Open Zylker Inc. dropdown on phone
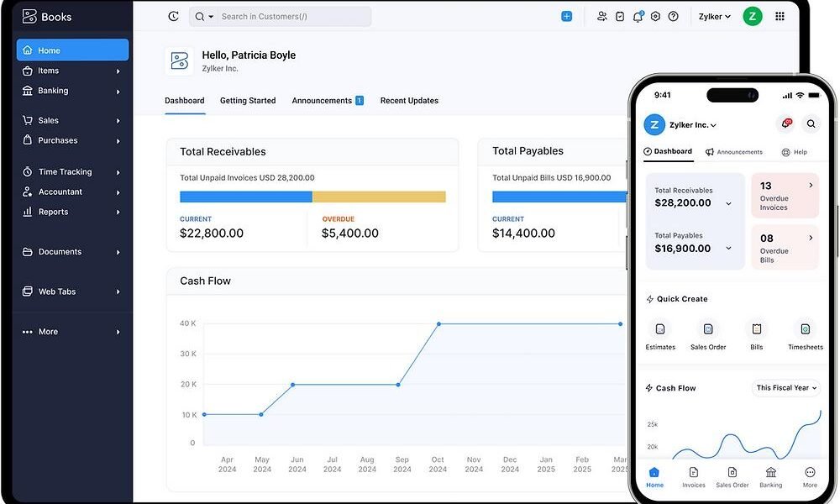The width and height of the screenshot is (840, 504). coord(693,125)
